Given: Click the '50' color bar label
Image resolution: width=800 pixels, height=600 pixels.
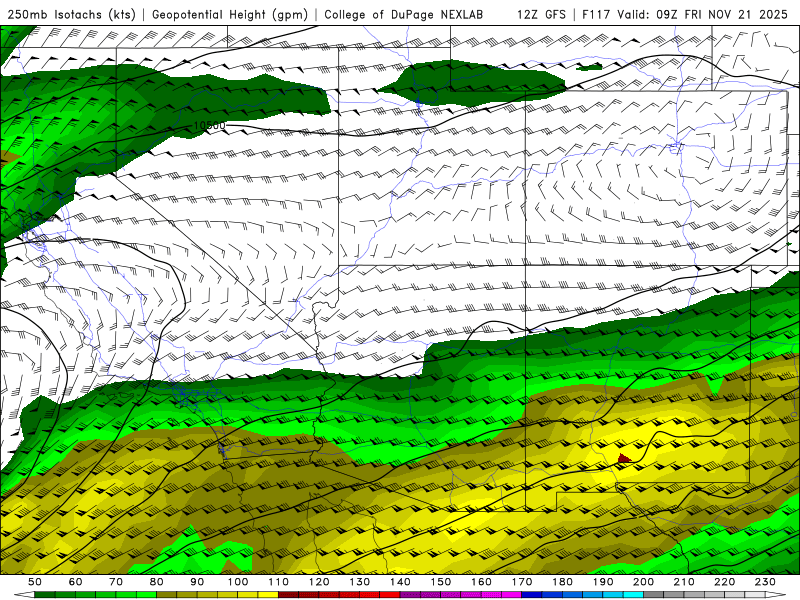Looking at the screenshot, I should click(35, 582).
